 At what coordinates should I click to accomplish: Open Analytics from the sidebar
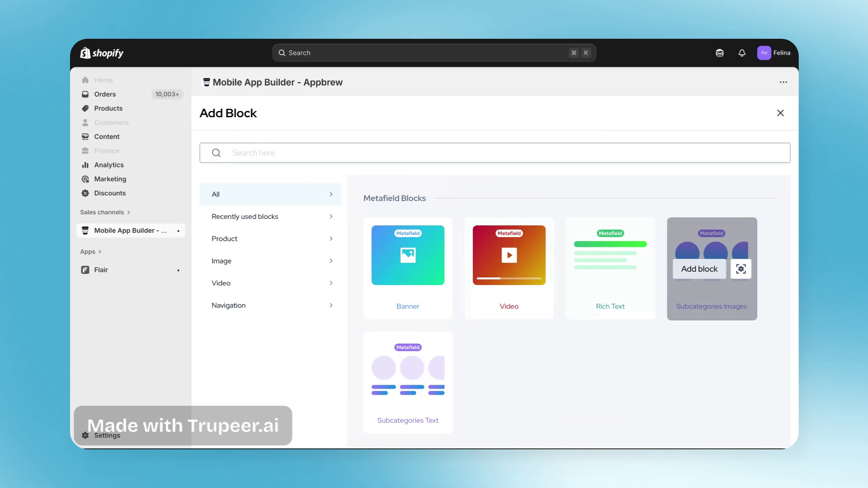tap(108, 165)
